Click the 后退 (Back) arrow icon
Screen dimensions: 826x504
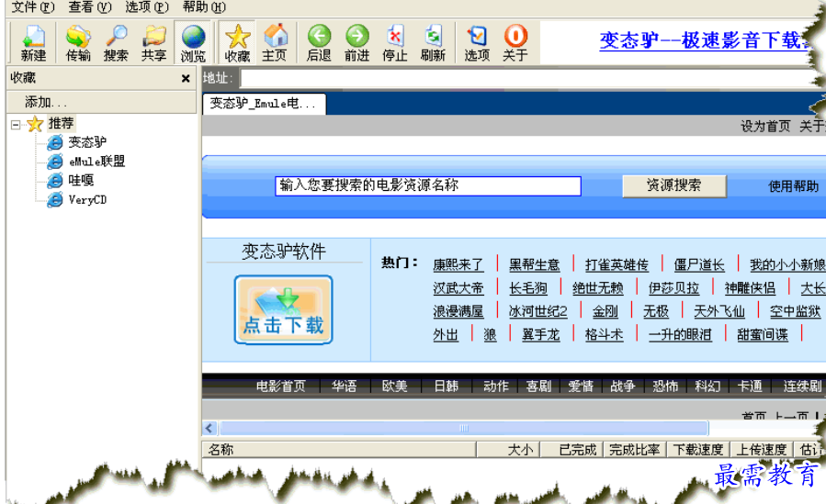[319, 42]
